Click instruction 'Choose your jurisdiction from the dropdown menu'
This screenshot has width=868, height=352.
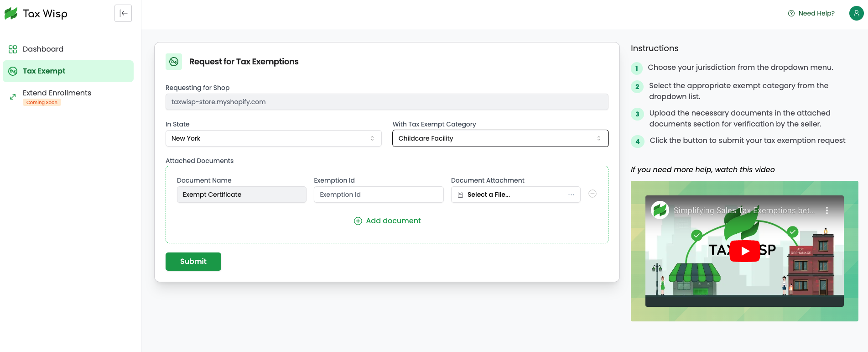tap(740, 68)
